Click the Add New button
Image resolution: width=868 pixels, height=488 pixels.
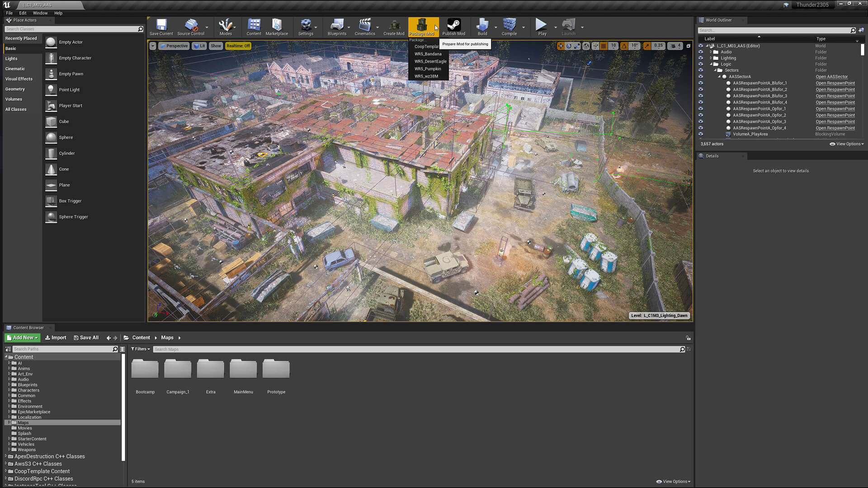point(23,338)
